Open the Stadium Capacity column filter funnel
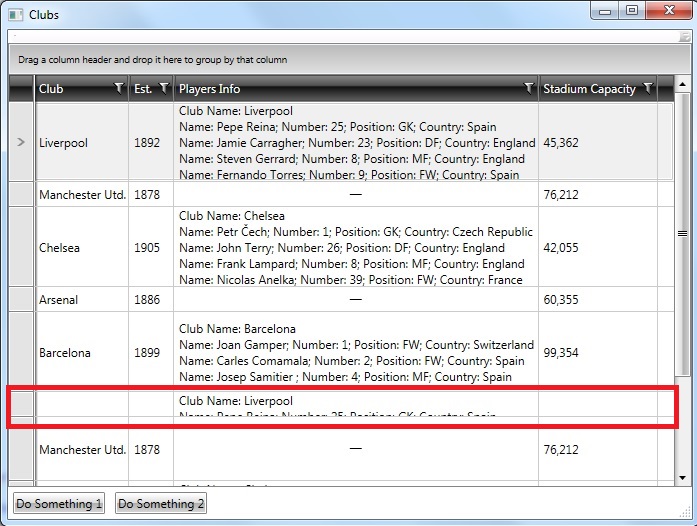Screen dimensions: 697x526 648,88
